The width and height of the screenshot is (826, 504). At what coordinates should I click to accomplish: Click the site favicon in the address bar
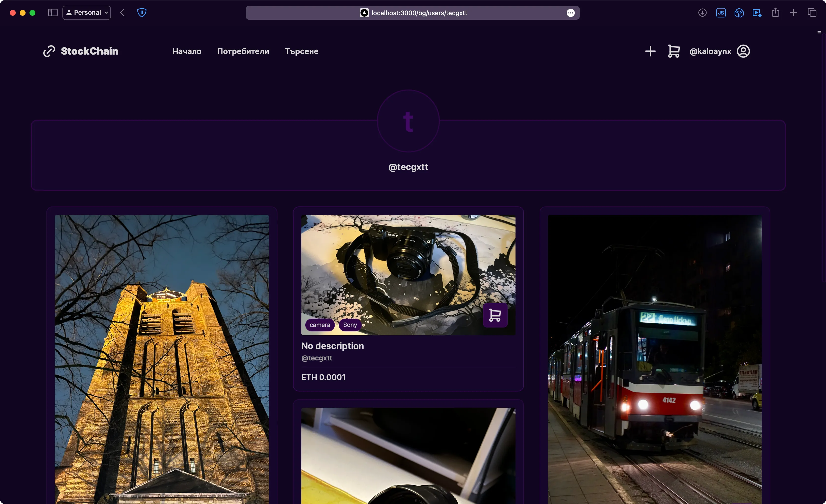(364, 13)
